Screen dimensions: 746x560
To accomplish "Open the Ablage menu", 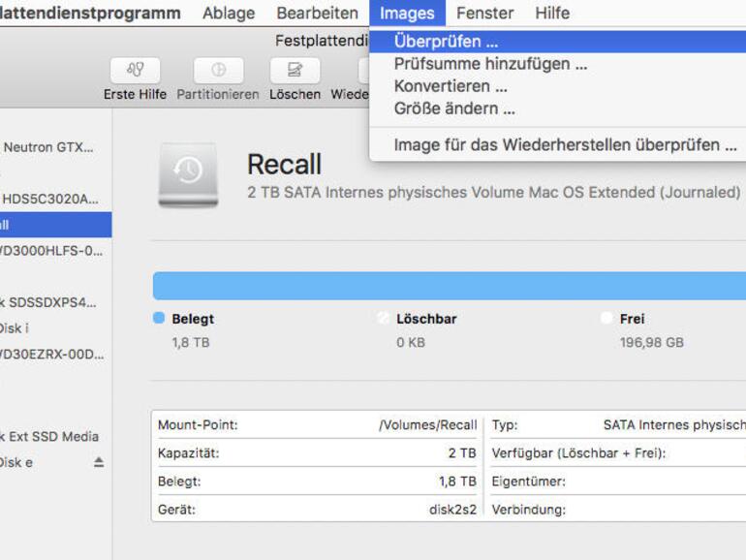I will click(229, 13).
